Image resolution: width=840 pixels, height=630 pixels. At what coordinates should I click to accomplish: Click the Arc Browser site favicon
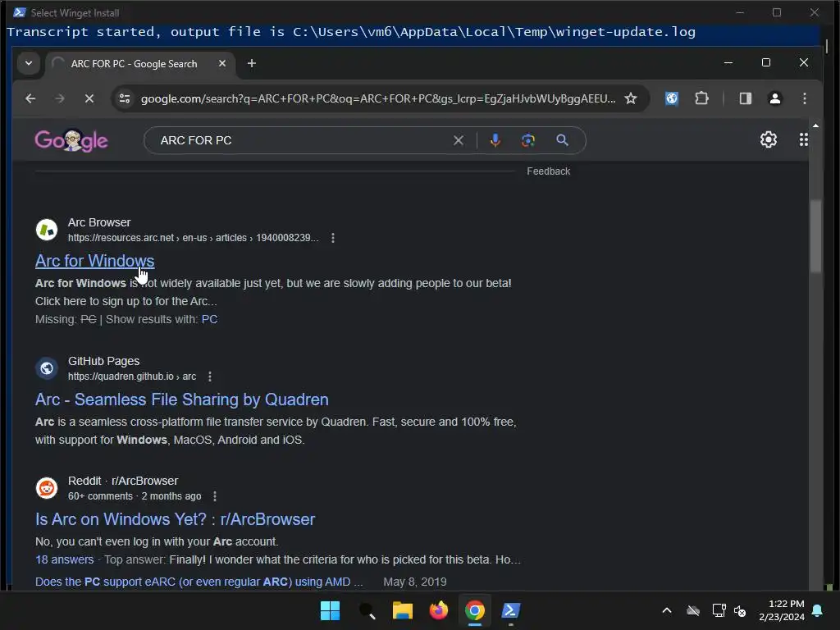pyautogui.click(x=47, y=230)
